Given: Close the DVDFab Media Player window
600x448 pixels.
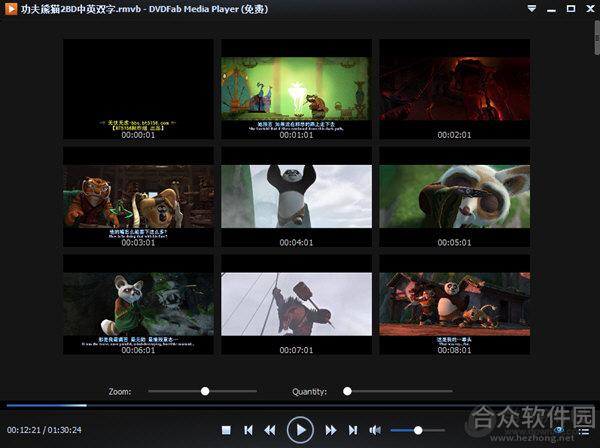Looking at the screenshot, I should coord(590,8).
